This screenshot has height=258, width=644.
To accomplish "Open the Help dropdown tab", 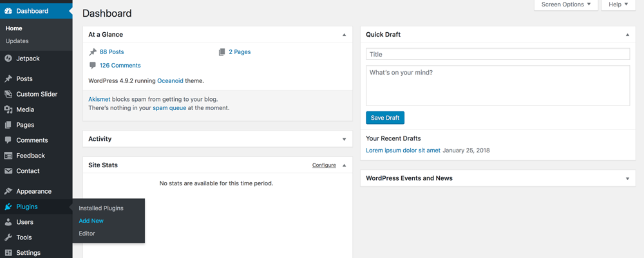I will (x=618, y=5).
